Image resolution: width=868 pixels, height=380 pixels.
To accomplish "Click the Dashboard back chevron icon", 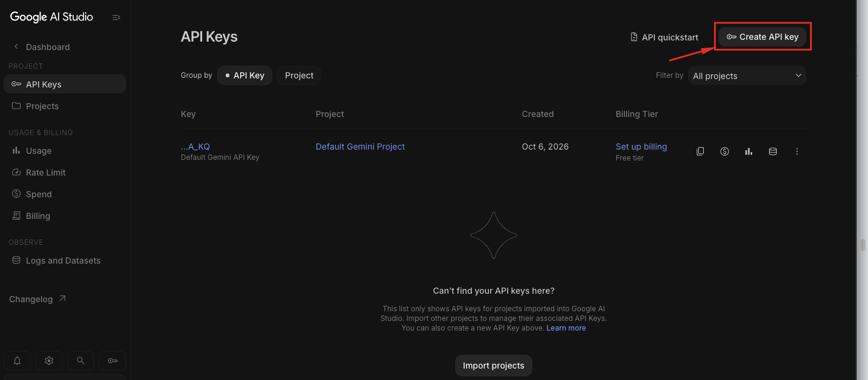I will tap(16, 46).
